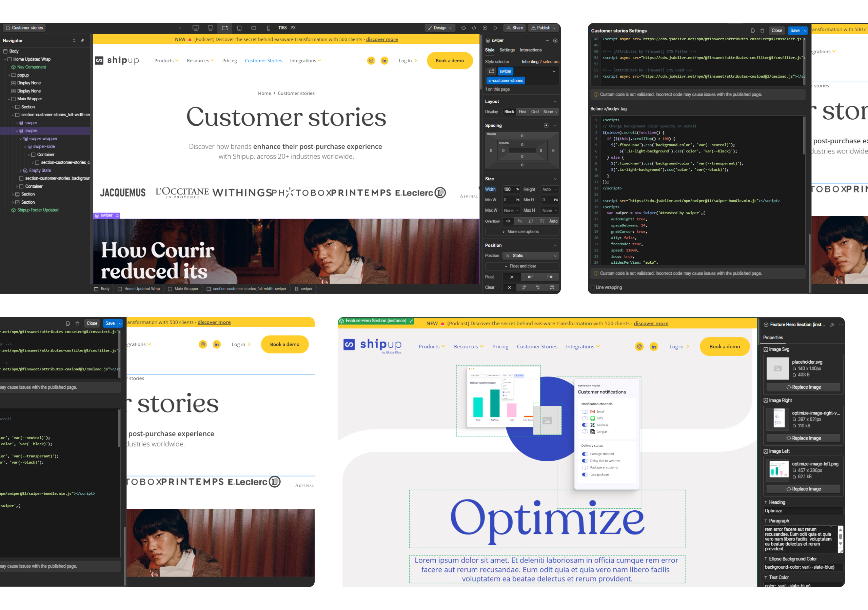The height and width of the screenshot is (610, 868).
Task: Set display to Flex
Action: click(522, 112)
